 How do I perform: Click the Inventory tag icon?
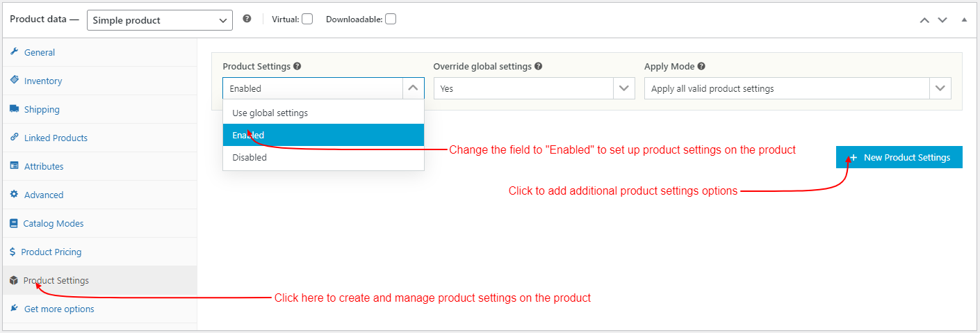click(14, 81)
